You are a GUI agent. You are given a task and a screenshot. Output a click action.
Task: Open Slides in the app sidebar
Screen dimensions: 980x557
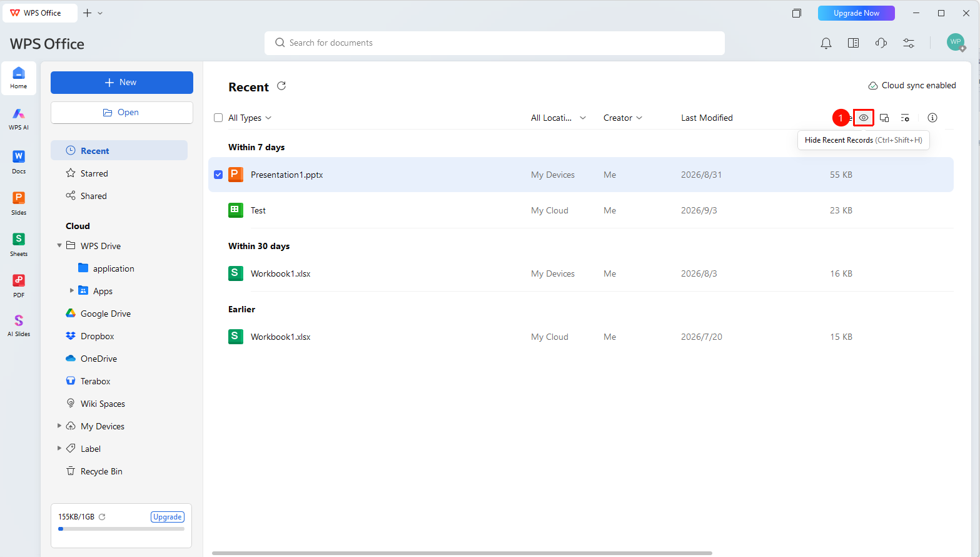pos(19,203)
